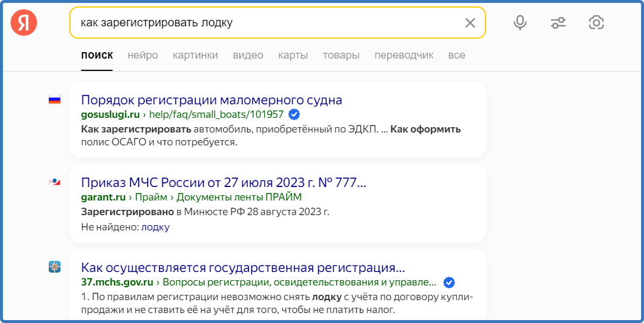Open 'Как осуществляется государственная регистрация' result
644x323 pixels.
click(x=242, y=268)
